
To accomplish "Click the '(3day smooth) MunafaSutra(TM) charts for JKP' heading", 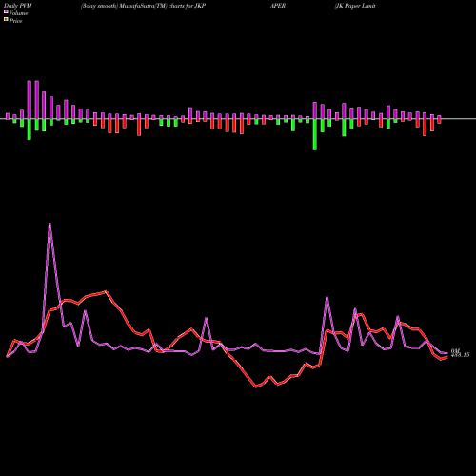I will click(x=143, y=6).
